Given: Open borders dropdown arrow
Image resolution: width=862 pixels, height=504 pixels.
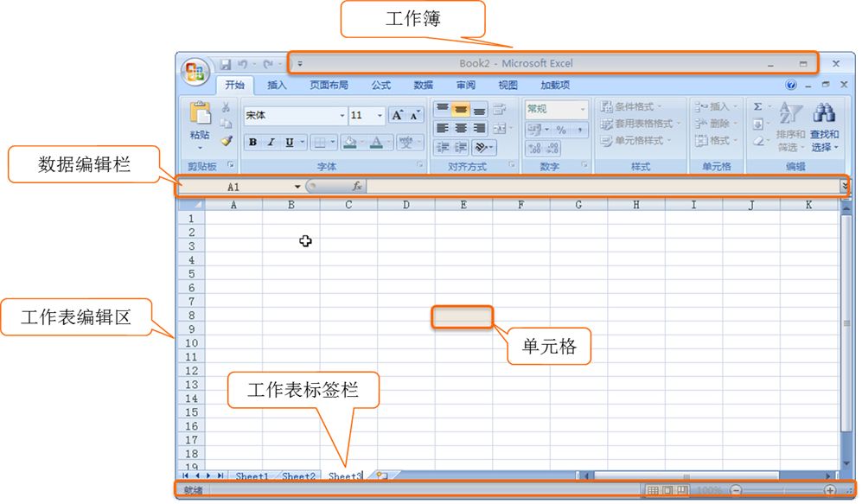Looking at the screenshot, I should (333, 143).
